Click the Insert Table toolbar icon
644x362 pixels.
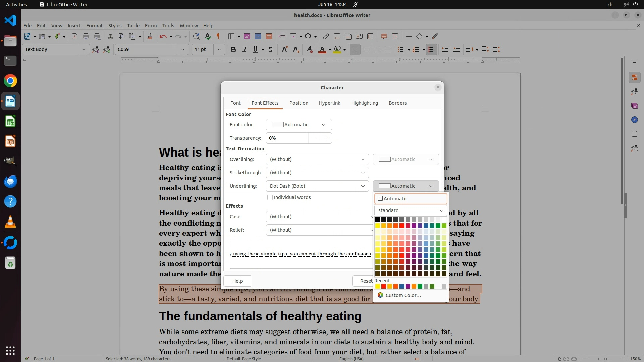(231, 37)
